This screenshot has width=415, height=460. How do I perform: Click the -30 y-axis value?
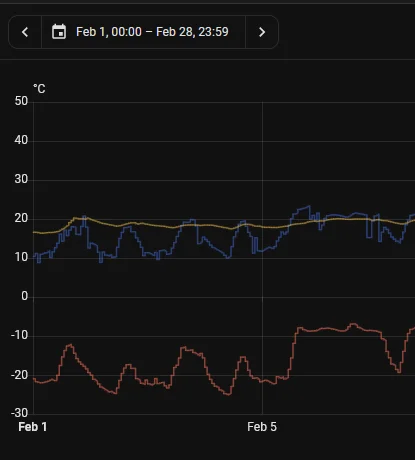[x=20, y=413]
